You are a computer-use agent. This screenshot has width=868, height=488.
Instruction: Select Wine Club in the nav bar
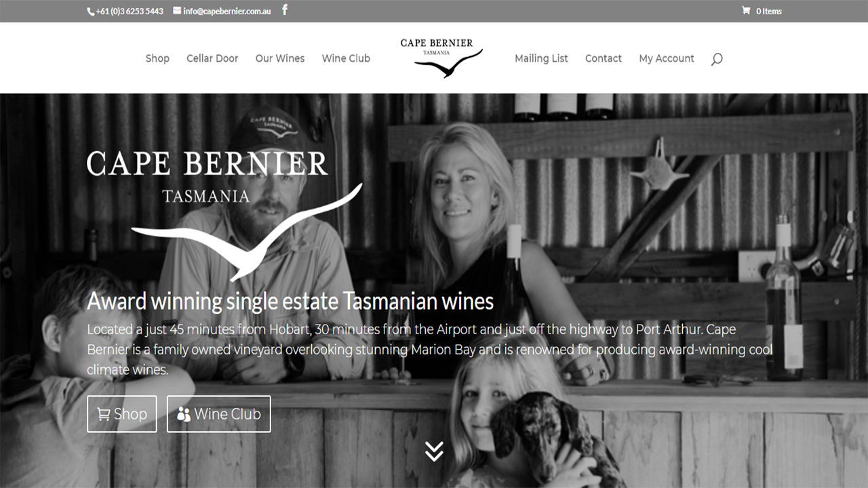point(346,58)
